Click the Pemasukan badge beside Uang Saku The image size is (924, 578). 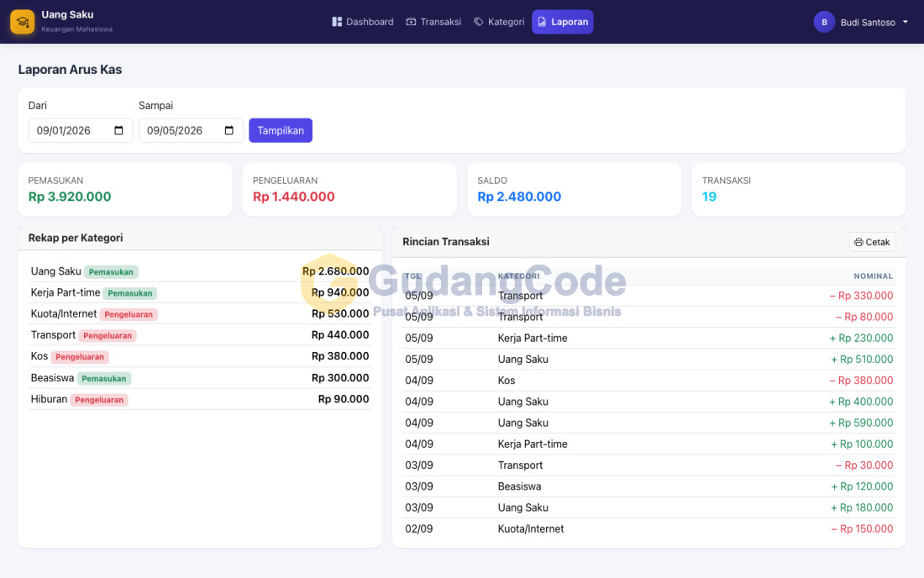[111, 272]
